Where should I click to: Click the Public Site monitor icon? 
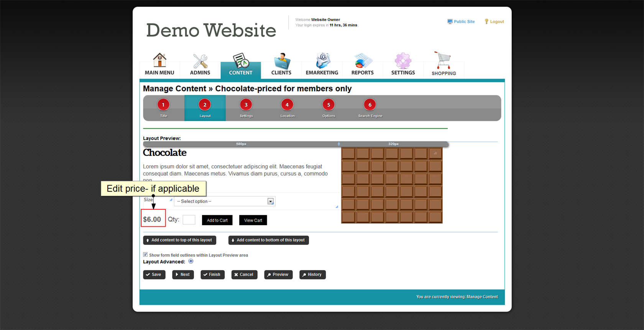(x=450, y=21)
